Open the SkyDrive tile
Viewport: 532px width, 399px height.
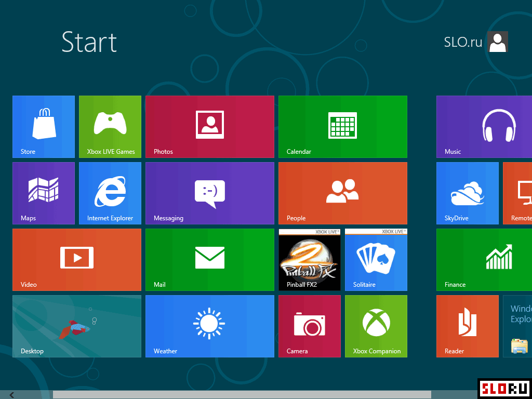pyautogui.click(x=468, y=193)
